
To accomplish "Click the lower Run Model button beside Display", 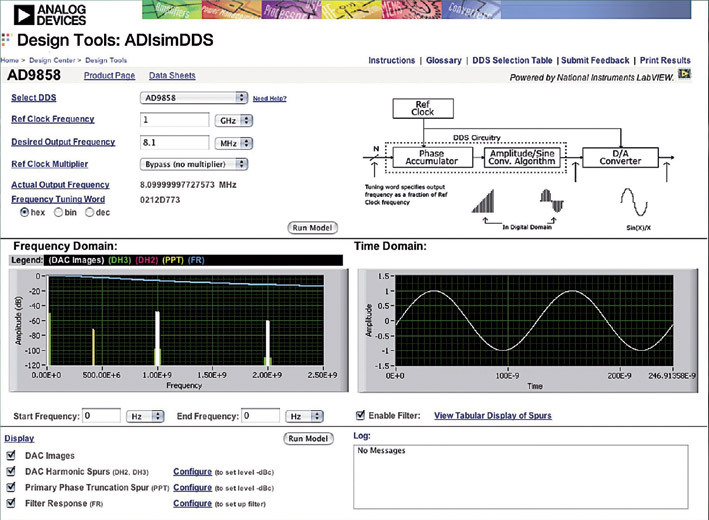I will 308,439.
